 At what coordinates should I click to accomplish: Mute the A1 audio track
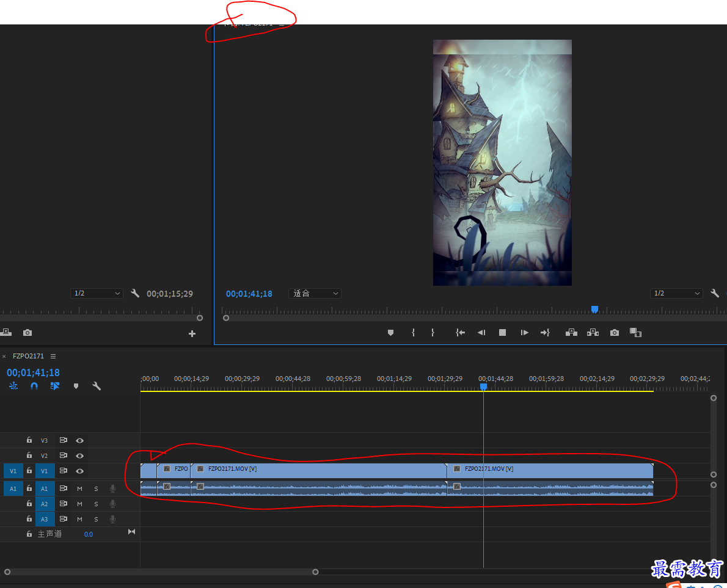[x=80, y=489]
